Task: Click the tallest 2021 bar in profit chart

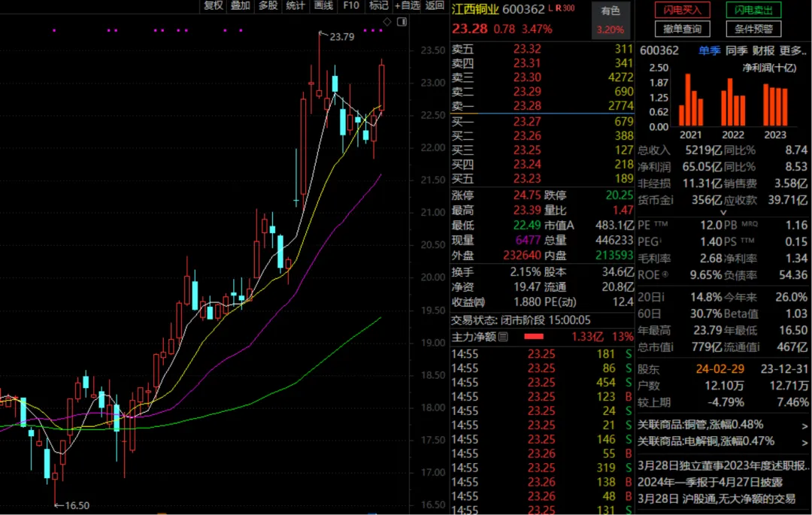Action: coord(688,100)
